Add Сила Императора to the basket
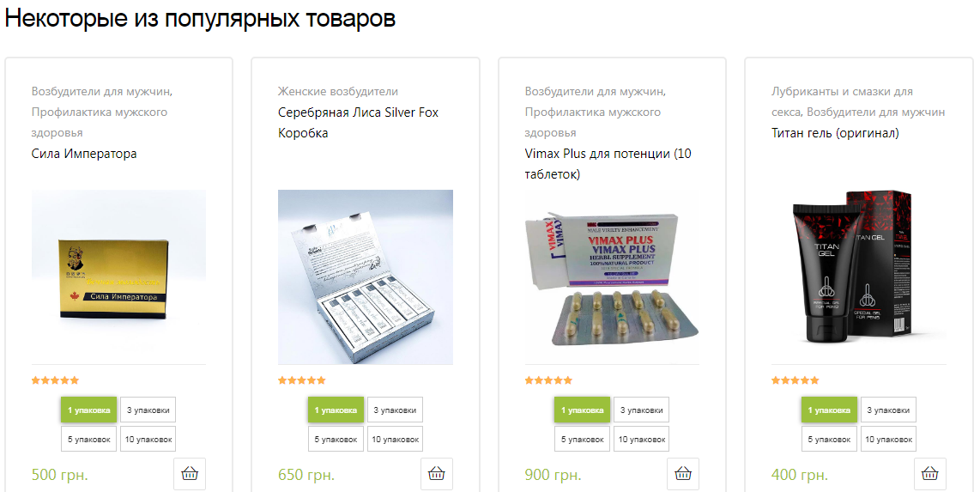This screenshot has height=492, width=980. point(190,474)
